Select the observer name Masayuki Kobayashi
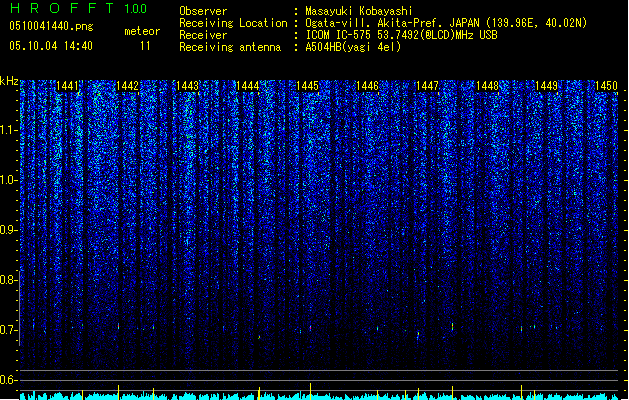 click(x=358, y=11)
